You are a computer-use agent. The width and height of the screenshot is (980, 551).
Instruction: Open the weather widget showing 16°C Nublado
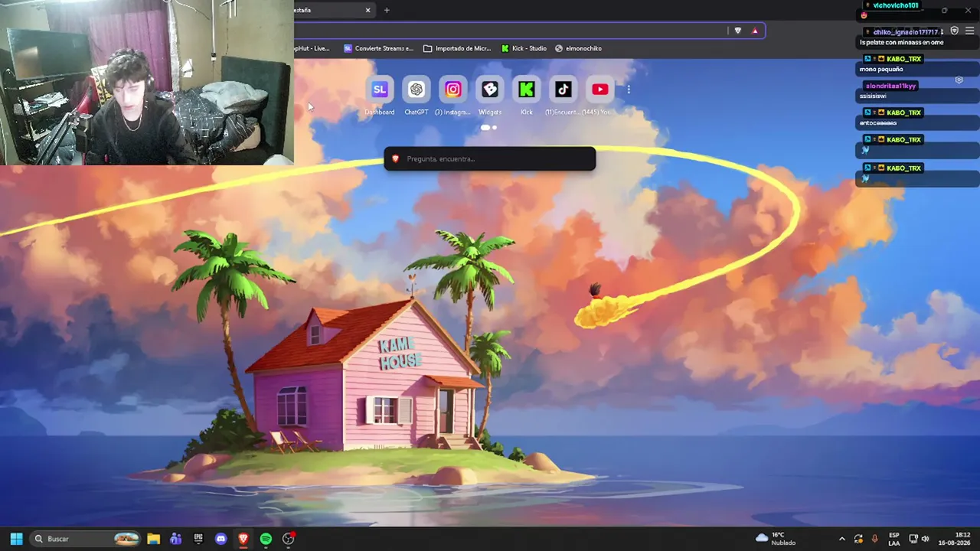tap(776, 539)
